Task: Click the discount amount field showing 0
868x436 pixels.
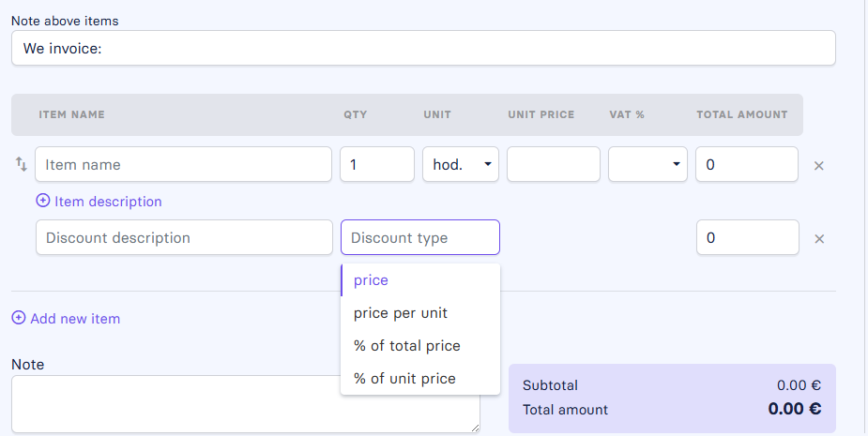Action: (x=748, y=237)
